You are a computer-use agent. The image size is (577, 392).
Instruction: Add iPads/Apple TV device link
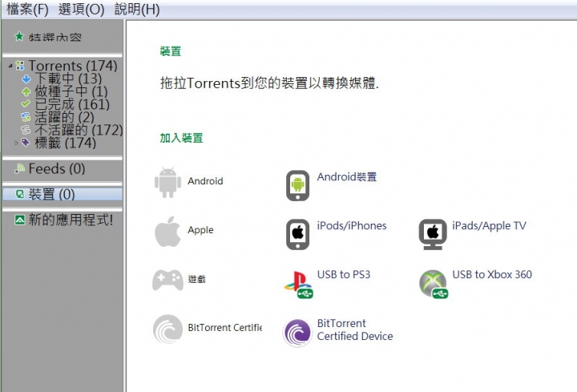[x=490, y=225]
